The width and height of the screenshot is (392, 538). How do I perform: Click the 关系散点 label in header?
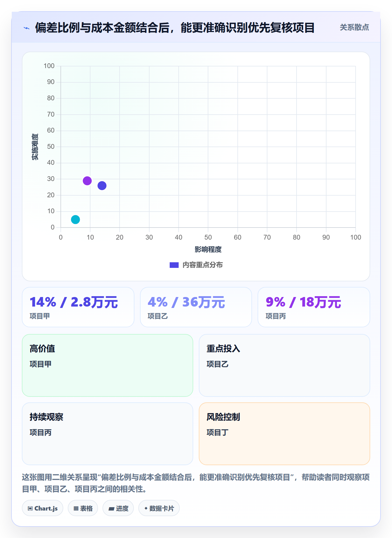354,27
